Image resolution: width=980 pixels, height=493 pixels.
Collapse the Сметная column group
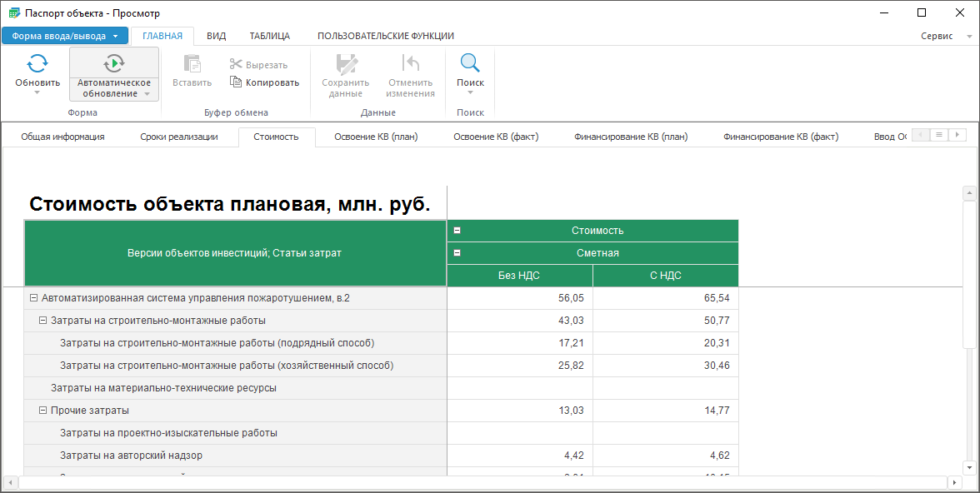point(457,253)
